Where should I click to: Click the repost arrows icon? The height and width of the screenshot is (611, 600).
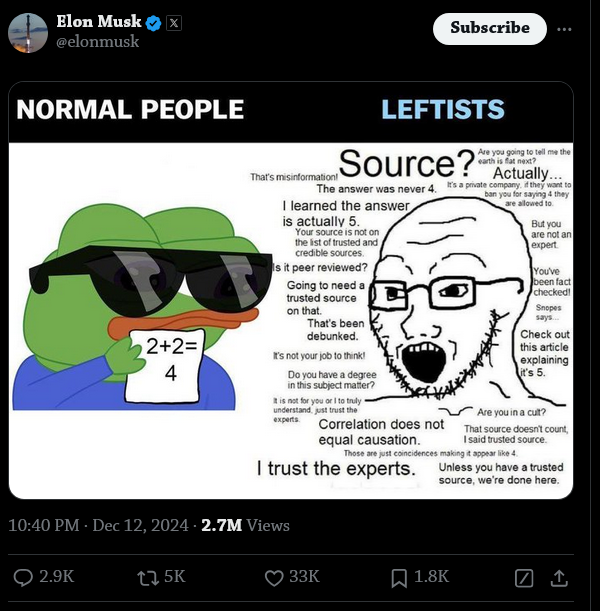click(148, 578)
